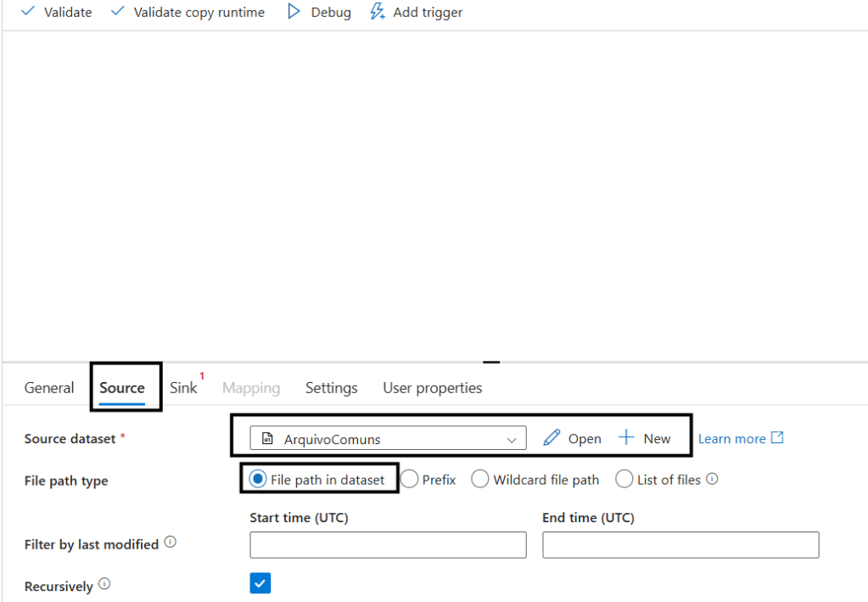
Task: Open the Learn more link
Action: click(x=731, y=439)
